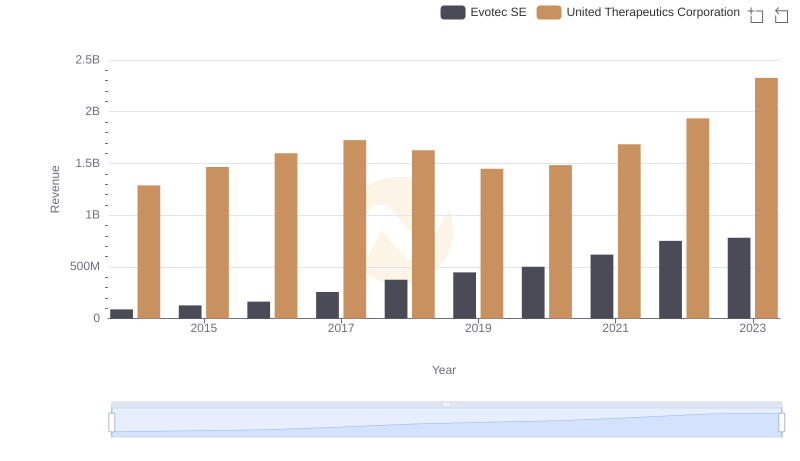
Task: Click the 2B y-axis label
Action: [92, 112]
